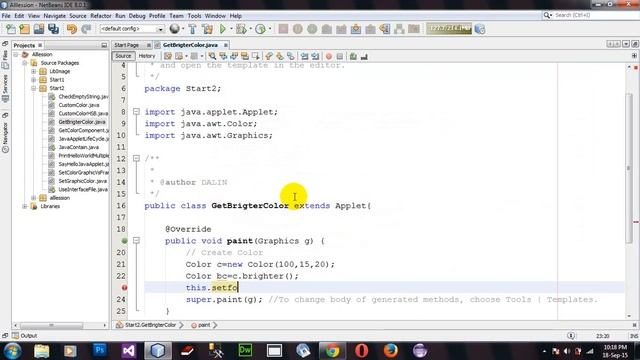The height and width of the screenshot is (360, 640).
Task: Open Firefox from the taskbar
Action: (x=391, y=350)
